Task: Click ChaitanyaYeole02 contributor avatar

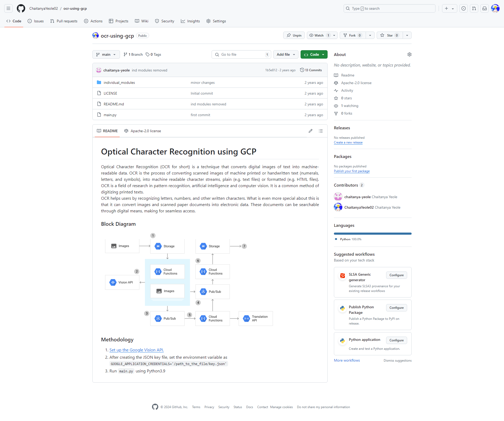Action: click(x=338, y=207)
